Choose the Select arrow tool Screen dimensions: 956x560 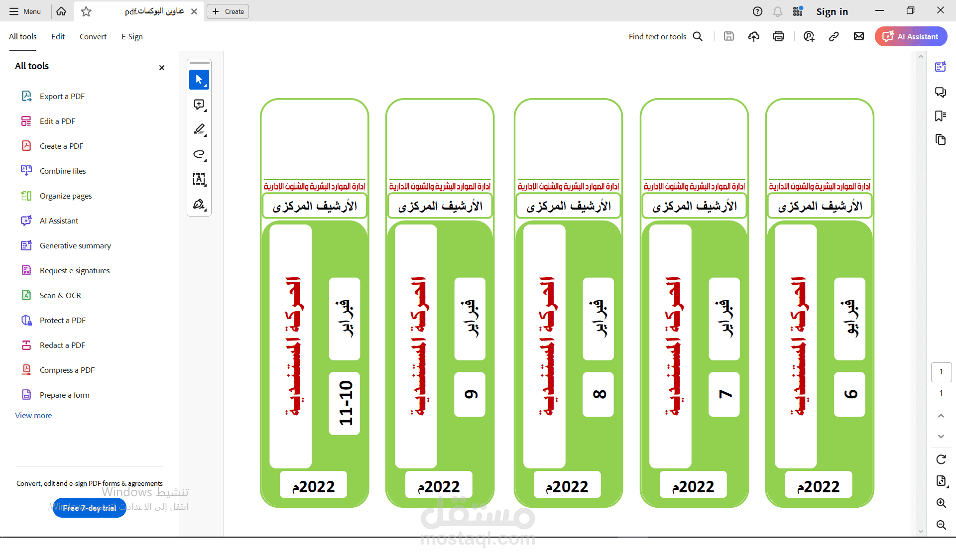[199, 80]
